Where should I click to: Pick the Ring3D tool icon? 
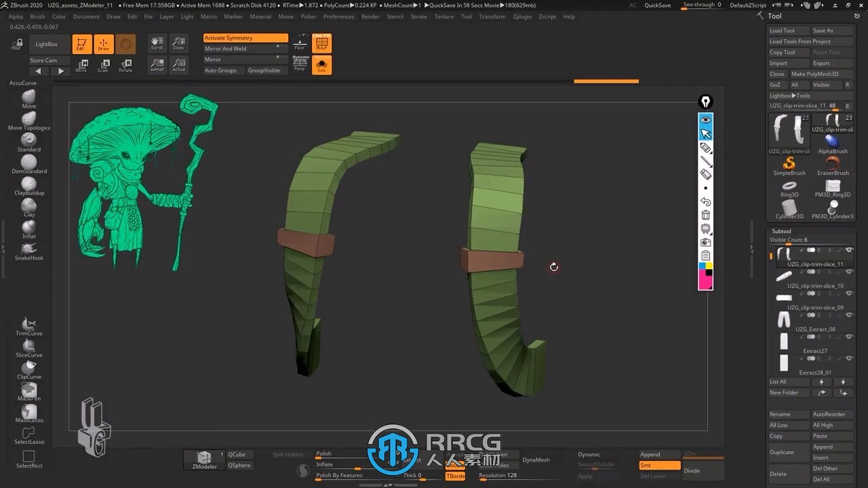click(789, 188)
